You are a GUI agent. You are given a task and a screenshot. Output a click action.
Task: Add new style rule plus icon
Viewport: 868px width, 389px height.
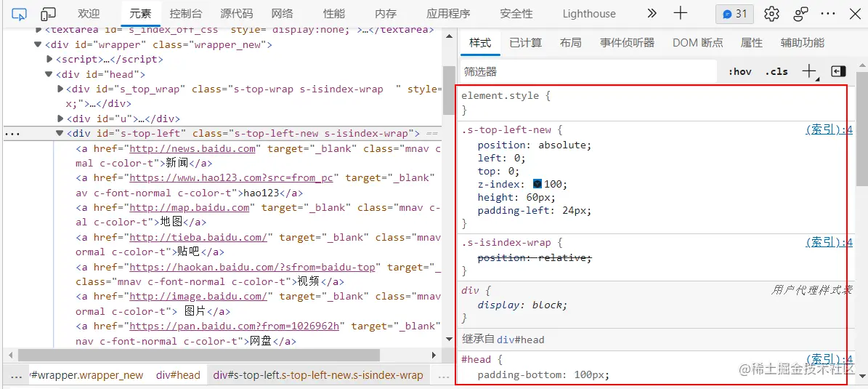point(809,71)
